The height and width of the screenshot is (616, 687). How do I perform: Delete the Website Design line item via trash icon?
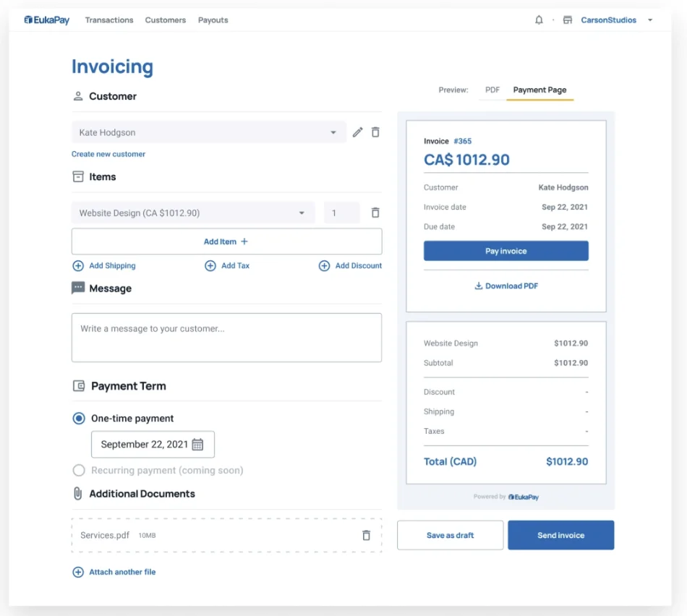point(375,212)
